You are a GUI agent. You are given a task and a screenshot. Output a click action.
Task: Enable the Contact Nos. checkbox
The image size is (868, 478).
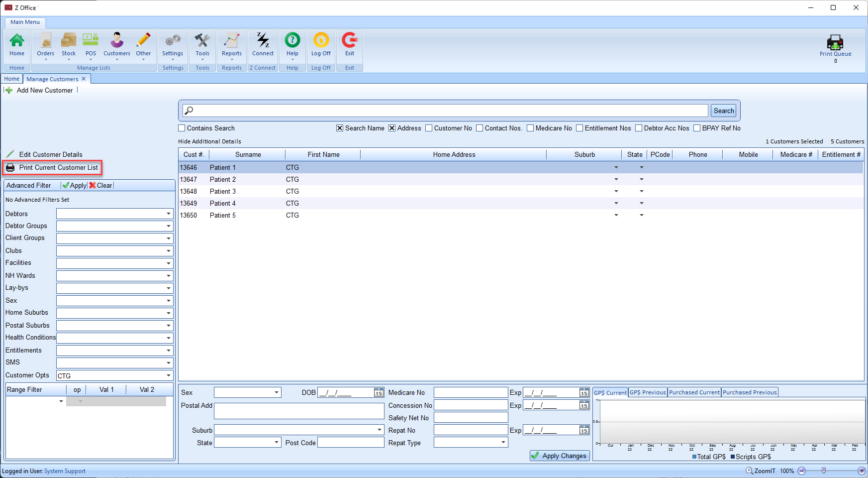pos(480,128)
